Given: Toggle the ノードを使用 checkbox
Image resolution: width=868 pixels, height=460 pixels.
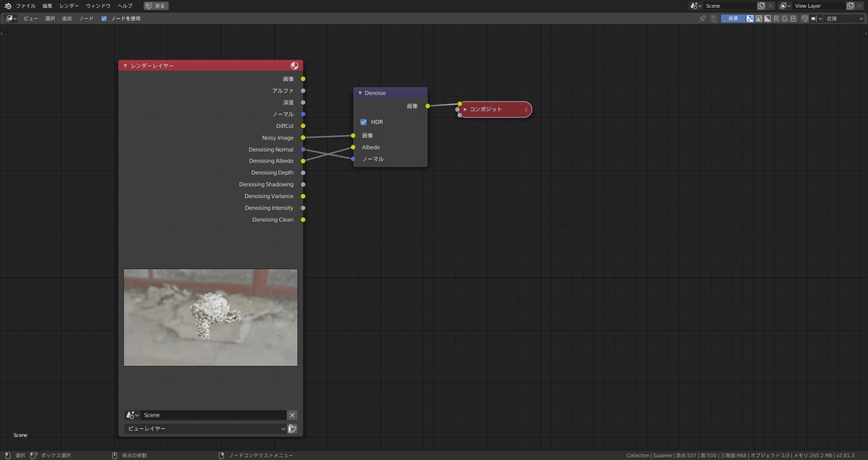Looking at the screenshot, I should (x=104, y=18).
